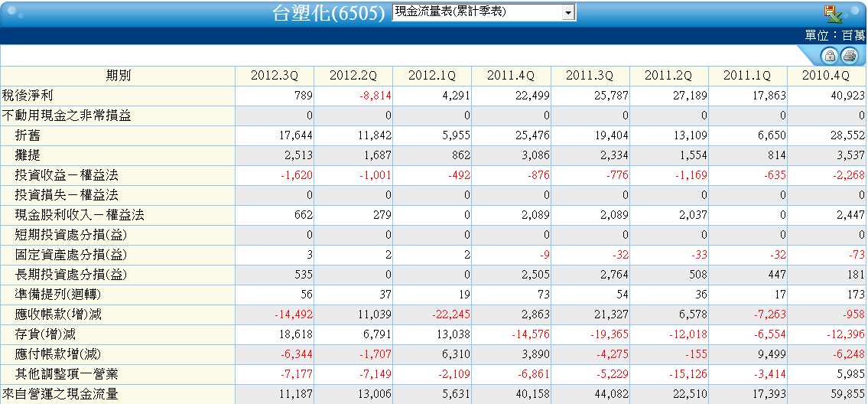Select the 2011.3Q column header
This screenshot has width=868, height=404.
(590, 76)
